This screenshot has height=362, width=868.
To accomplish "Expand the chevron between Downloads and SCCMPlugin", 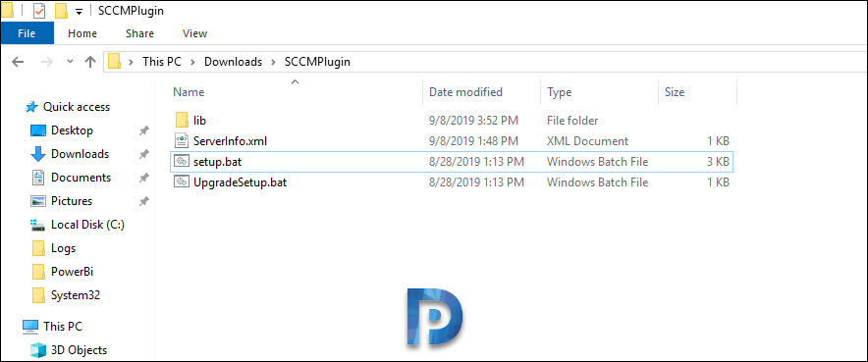I will pos(274,62).
